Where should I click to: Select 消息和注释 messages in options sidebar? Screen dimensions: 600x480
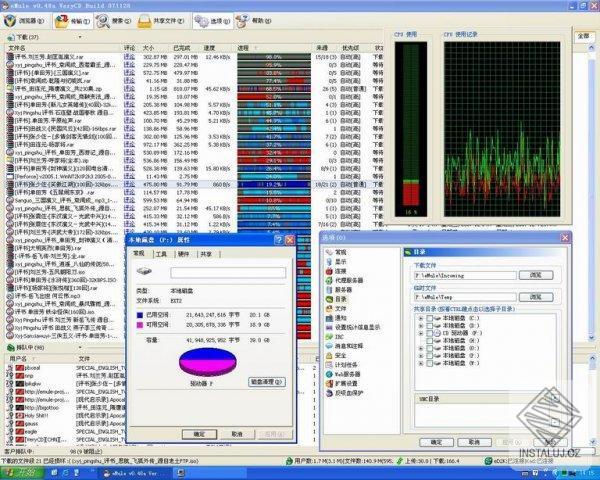click(x=344, y=346)
